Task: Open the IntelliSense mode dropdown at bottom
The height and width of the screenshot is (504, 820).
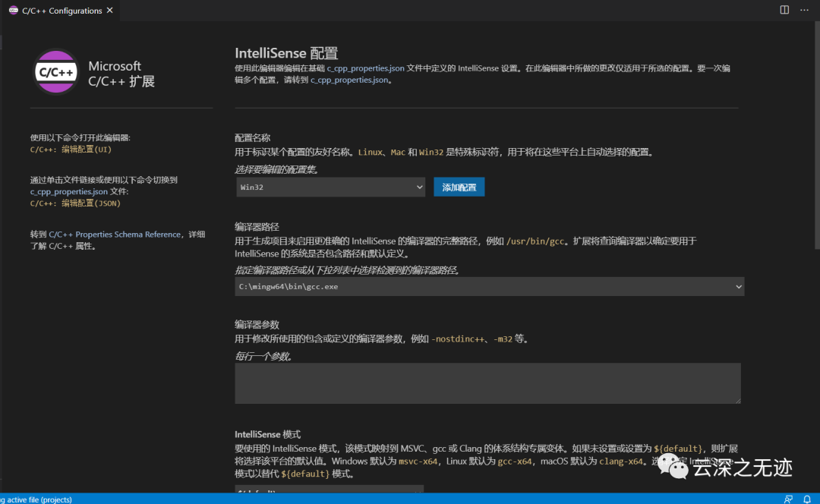Action: pos(329,490)
